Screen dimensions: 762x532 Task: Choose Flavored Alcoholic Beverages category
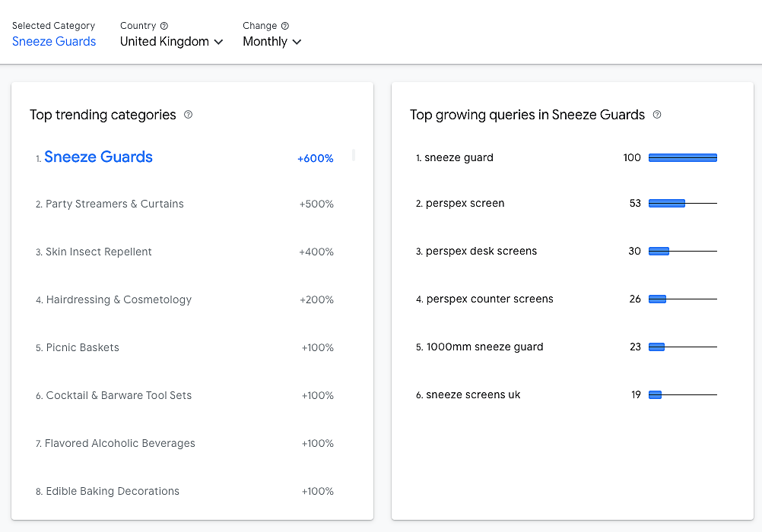[120, 443]
